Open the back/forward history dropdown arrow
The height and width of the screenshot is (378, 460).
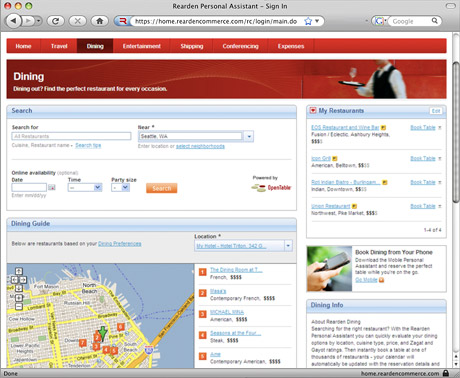(39, 21)
